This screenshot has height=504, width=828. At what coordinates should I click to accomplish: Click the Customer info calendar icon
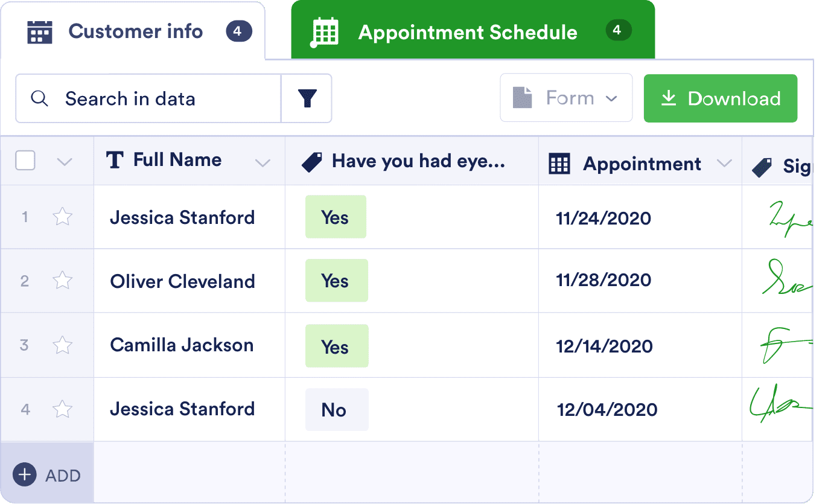(x=40, y=32)
